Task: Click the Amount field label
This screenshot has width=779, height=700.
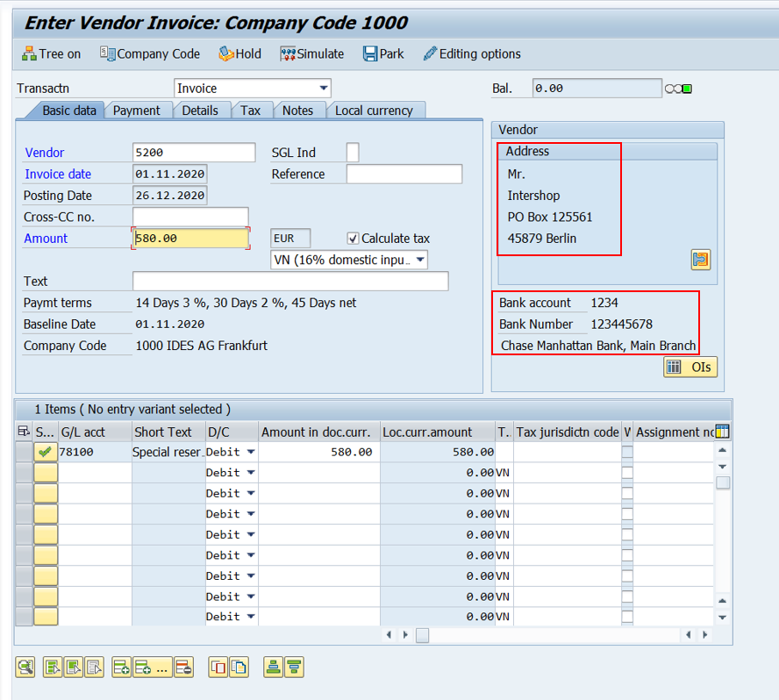Action: click(46, 239)
